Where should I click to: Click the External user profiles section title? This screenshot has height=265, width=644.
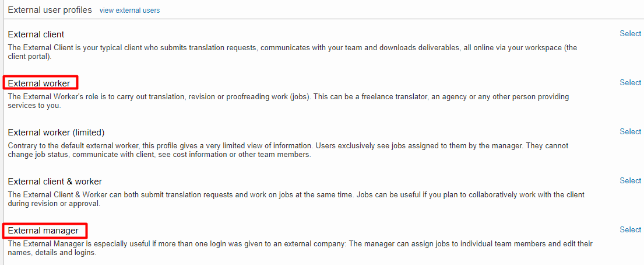(x=50, y=10)
